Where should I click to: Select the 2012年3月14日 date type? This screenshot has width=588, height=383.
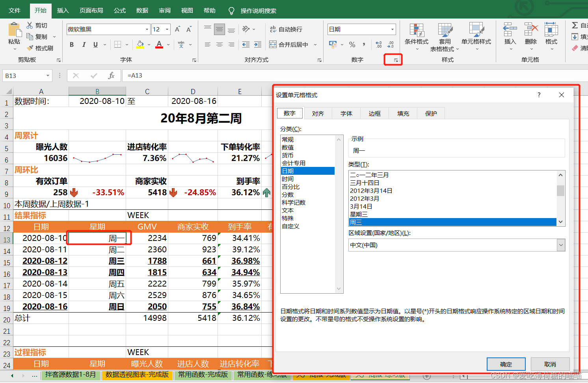tap(452, 191)
